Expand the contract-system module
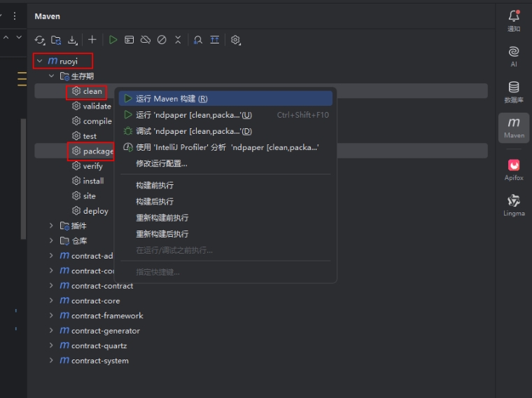Image resolution: width=532 pixels, height=398 pixels. 51,360
